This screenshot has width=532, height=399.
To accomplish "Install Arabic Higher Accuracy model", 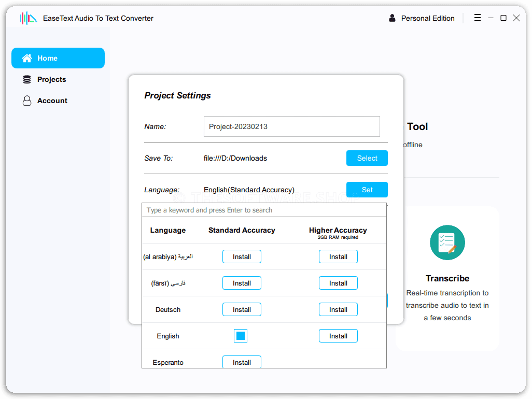I will coord(338,256).
